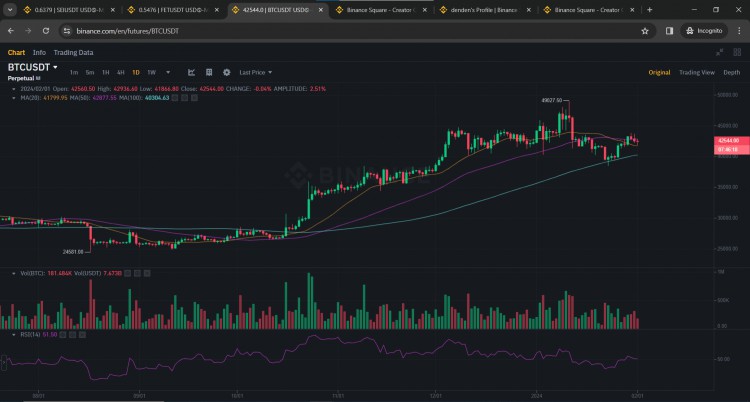The image size is (750, 402).
Task: Click the 24581.00 low price marker
Action: coord(73,251)
